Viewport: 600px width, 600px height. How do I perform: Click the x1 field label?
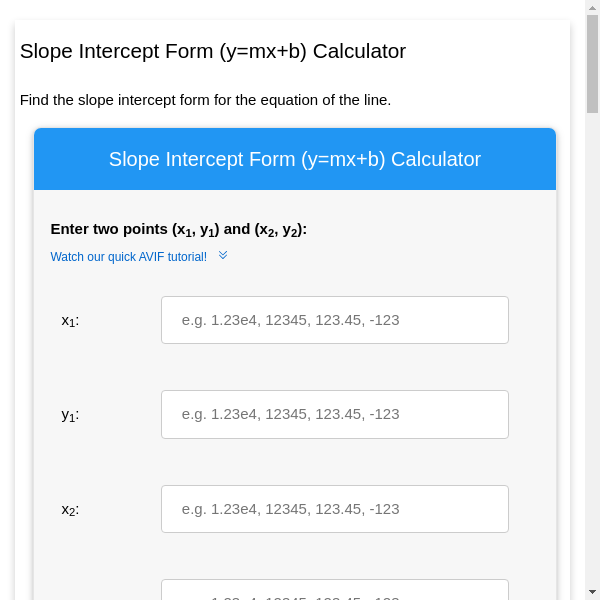tap(70, 321)
